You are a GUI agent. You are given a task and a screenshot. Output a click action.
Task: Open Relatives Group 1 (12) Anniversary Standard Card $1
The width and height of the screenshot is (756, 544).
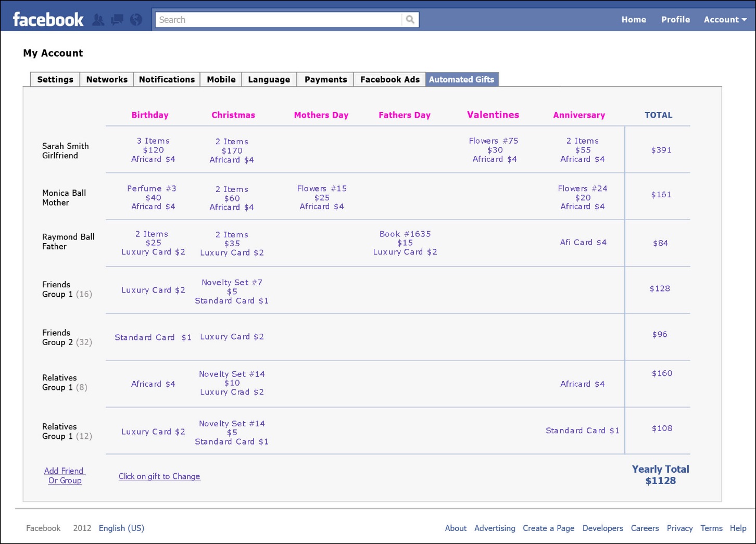(x=583, y=431)
